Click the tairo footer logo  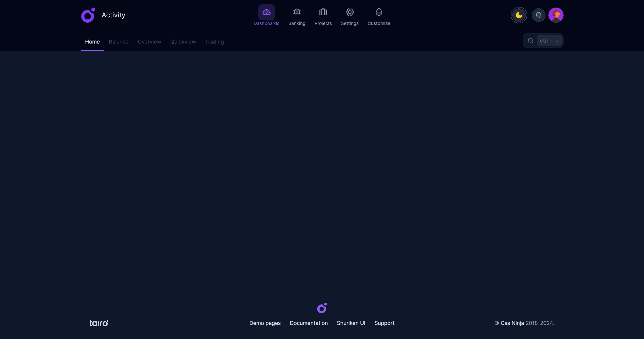click(x=99, y=323)
